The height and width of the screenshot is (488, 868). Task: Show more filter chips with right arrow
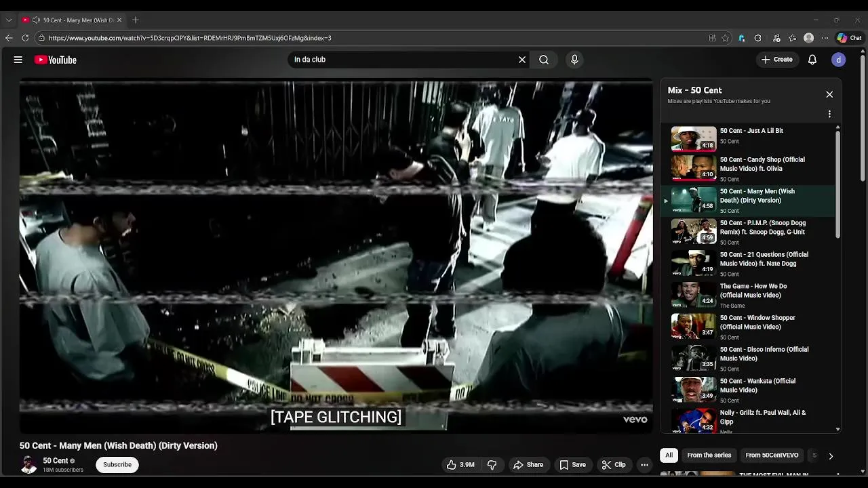point(831,456)
